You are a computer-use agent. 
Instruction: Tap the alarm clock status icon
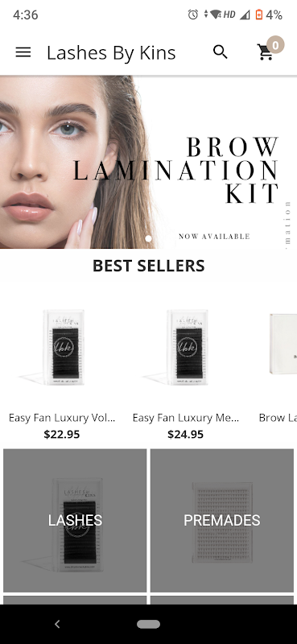coord(192,14)
